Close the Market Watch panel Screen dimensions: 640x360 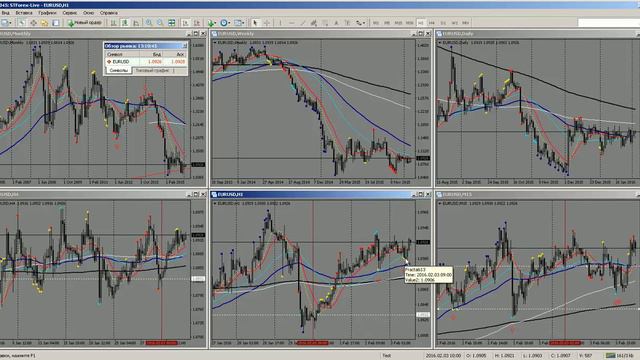pyautogui.click(x=184, y=46)
